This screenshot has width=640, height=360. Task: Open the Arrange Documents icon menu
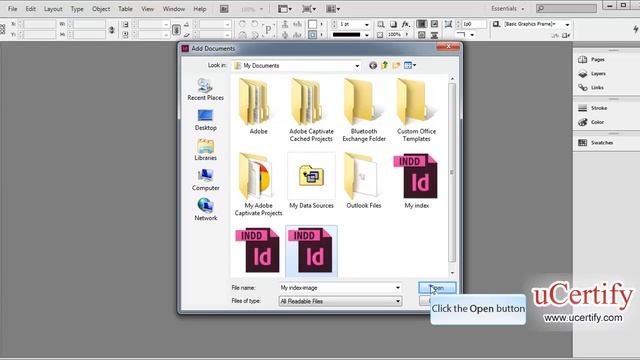333,9
